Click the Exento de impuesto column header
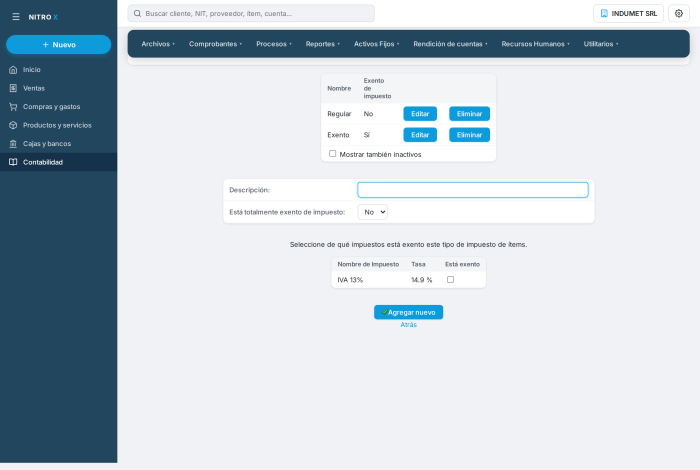The height and width of the screenshot is (470, 700). (x=377, y=88)
